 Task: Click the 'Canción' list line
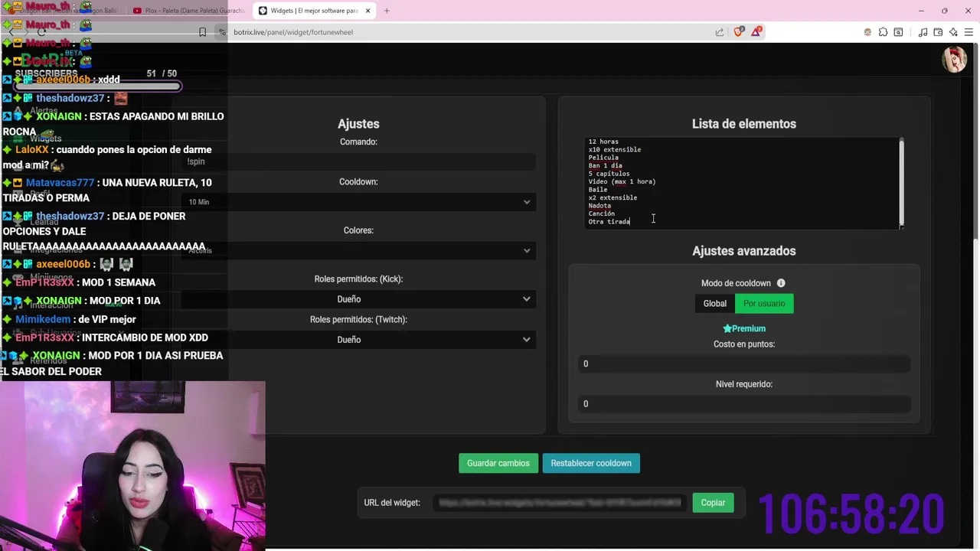tap(601, 214)
